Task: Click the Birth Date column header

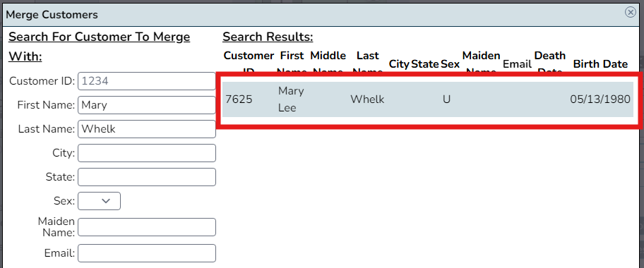Action: point(600,64)
